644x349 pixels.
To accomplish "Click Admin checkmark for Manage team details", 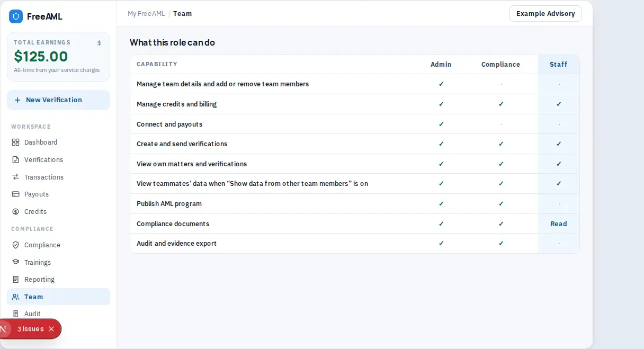I will (441, 84).
